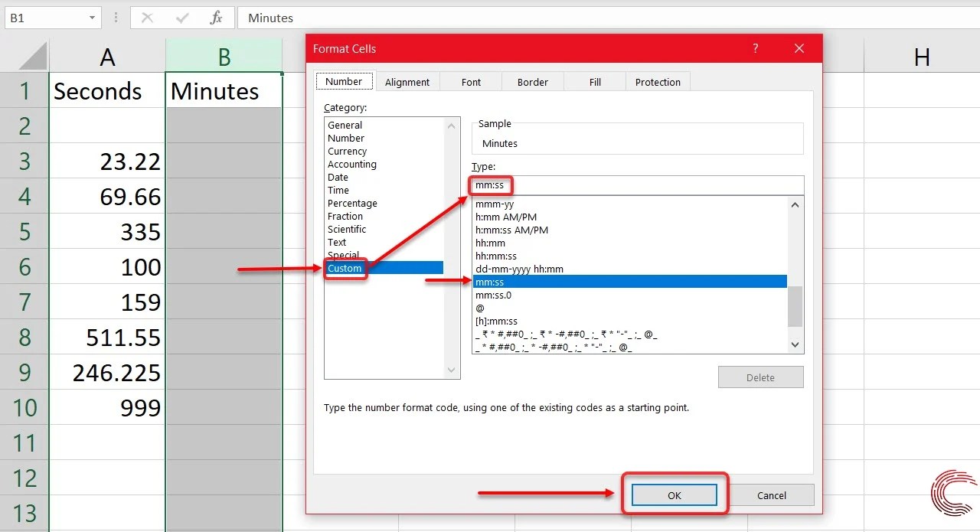980x532 pixels.
Task: Select the Border tab
Action: point(532,81)
